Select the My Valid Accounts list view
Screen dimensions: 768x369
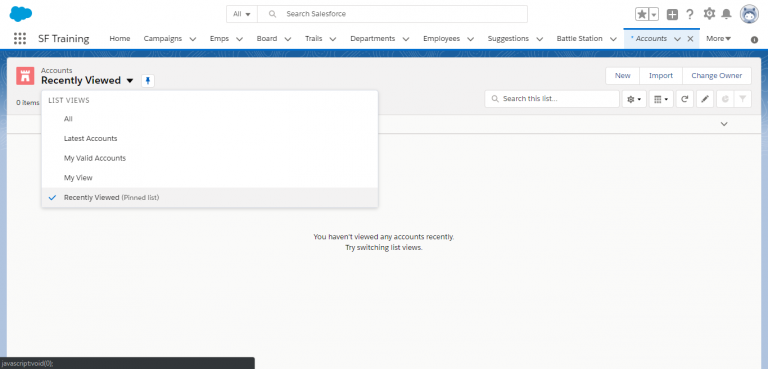[x=210, y=158]
